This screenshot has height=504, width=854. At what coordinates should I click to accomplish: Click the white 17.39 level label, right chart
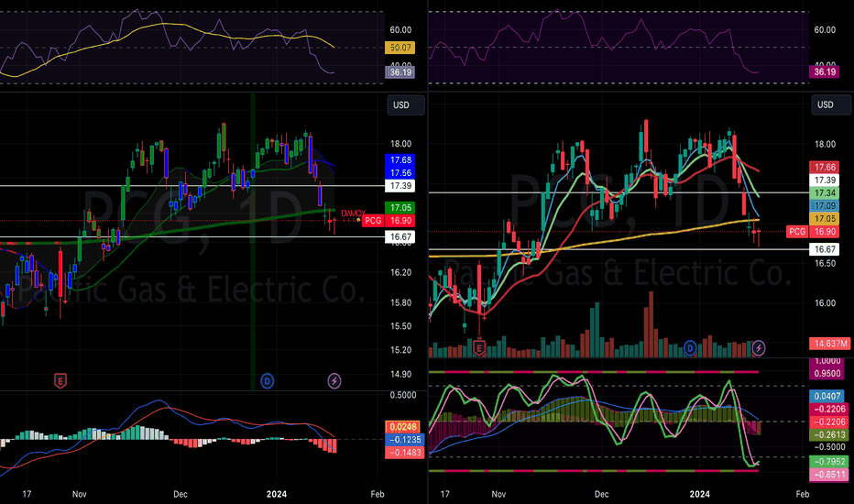(x=825, y=180)
